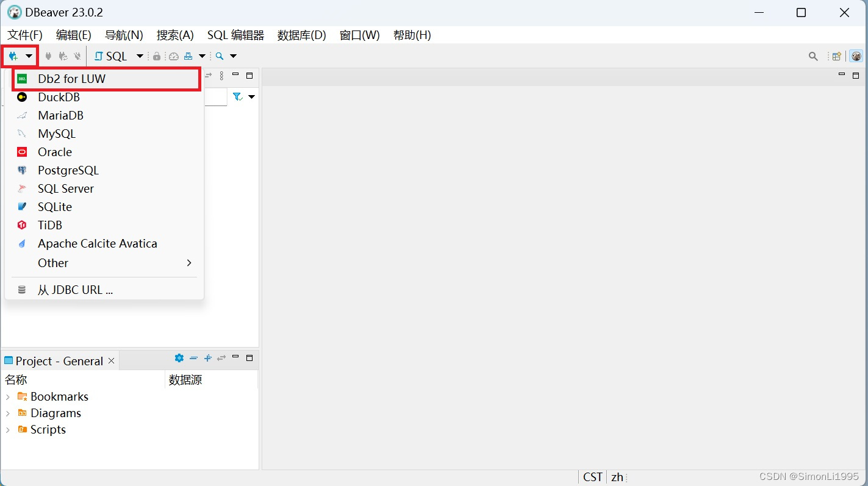
Task: Click the new database connection plug icon
Action: point(13,56)
